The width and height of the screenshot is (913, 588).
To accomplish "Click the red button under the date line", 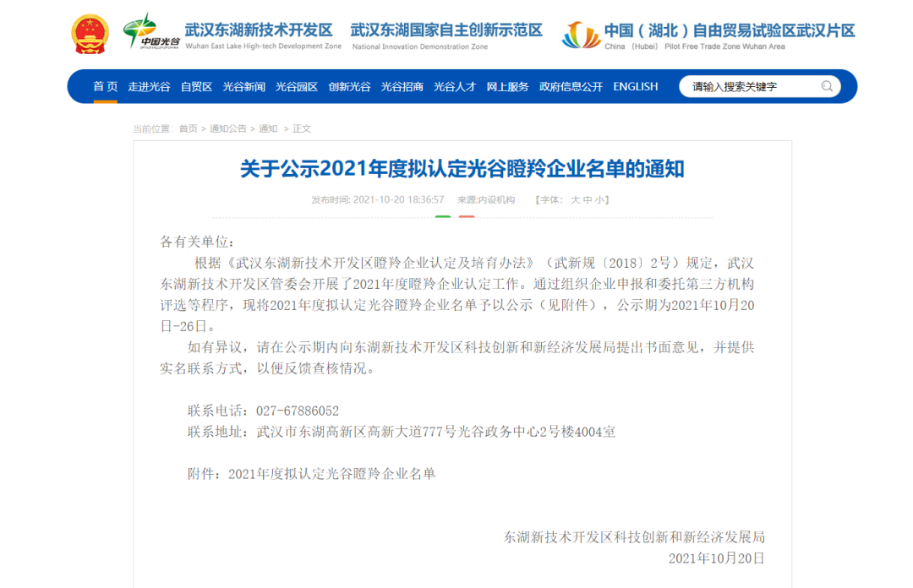I will pyautogui.click(x=467, y=216).
